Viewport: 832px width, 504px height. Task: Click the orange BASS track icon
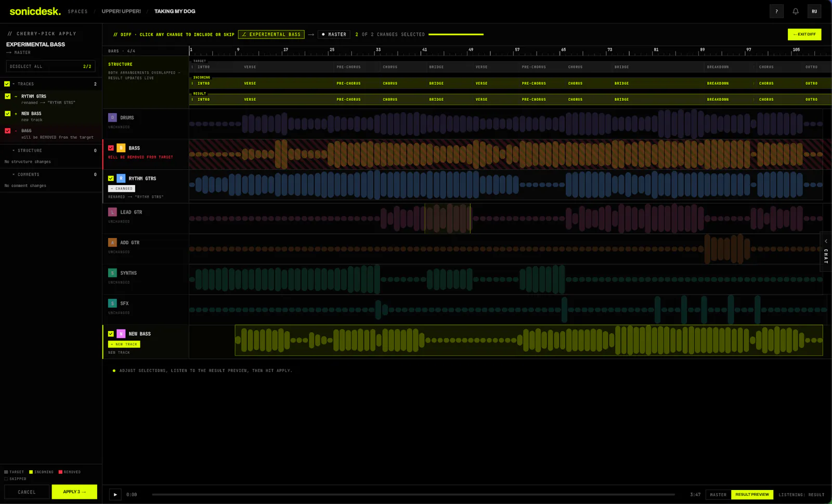(x=121, y=148)
